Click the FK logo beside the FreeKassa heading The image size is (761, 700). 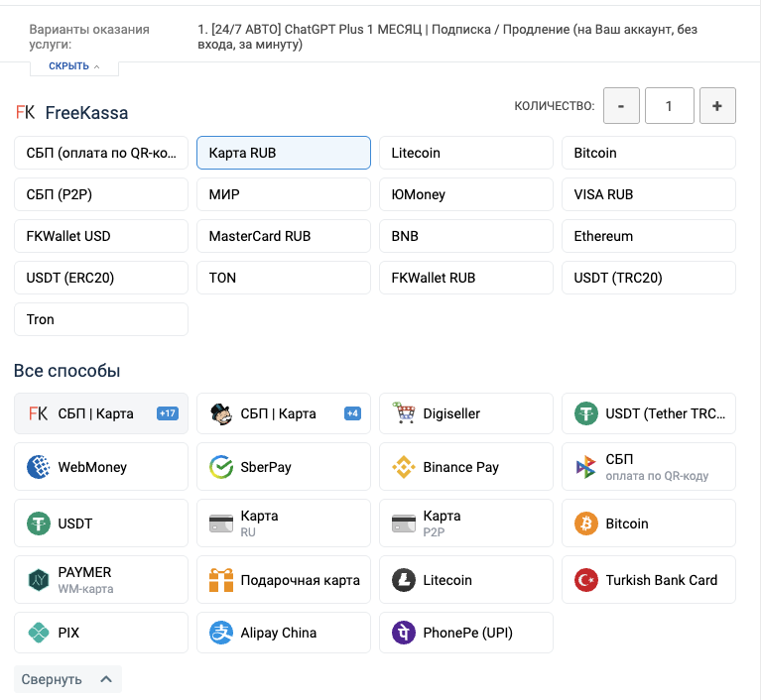pos(25,113)
